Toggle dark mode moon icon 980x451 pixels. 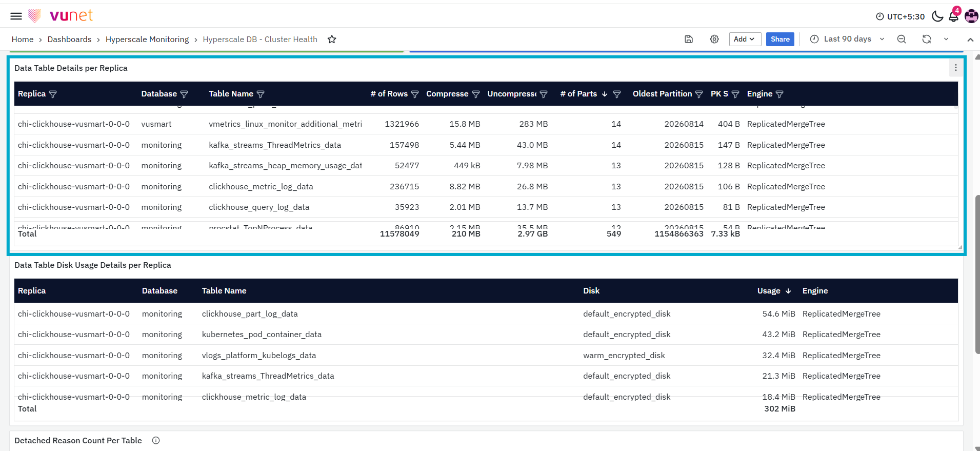coord(937,16)
